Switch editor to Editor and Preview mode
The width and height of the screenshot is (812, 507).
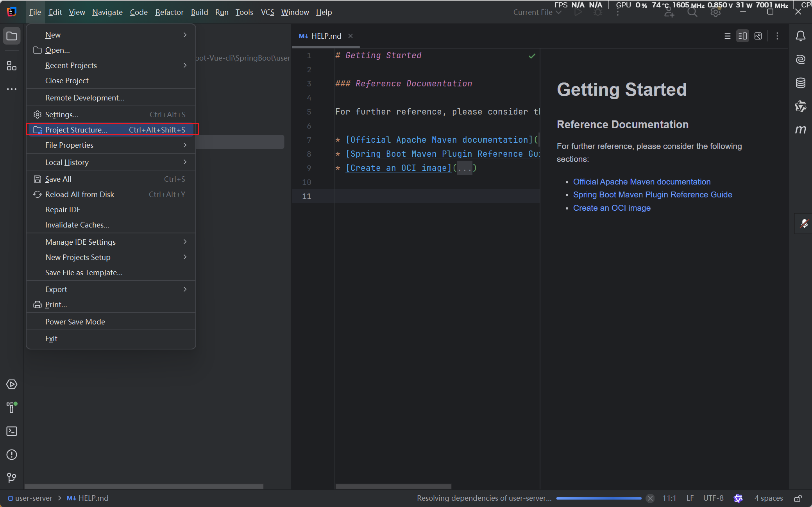pos(742,36)
